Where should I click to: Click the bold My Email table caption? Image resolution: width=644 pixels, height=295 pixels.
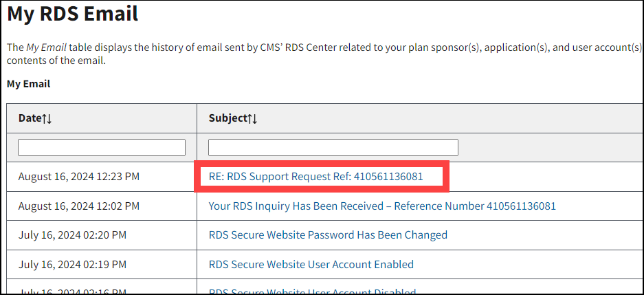(x=28, y=84)
